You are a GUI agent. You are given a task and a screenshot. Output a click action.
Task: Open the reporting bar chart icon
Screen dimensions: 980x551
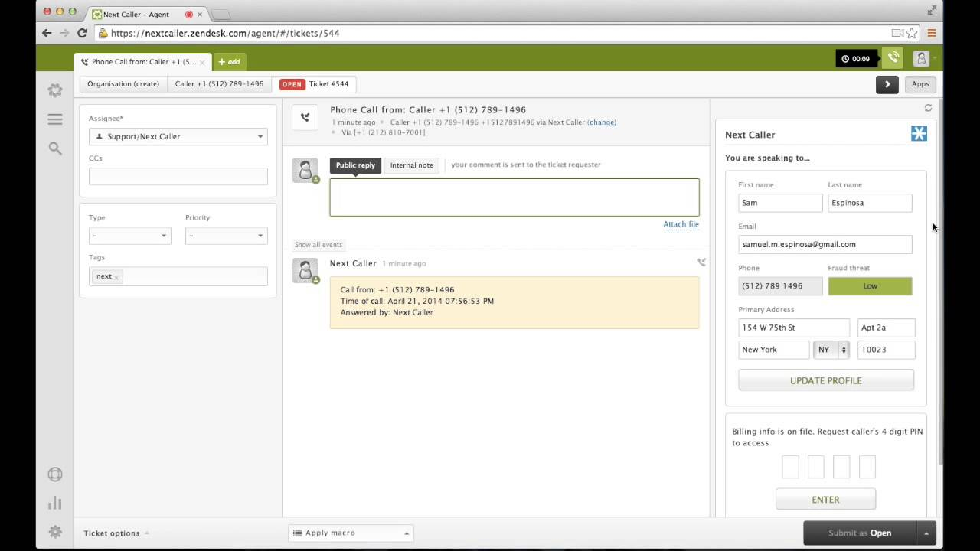(x=55, y=503)
